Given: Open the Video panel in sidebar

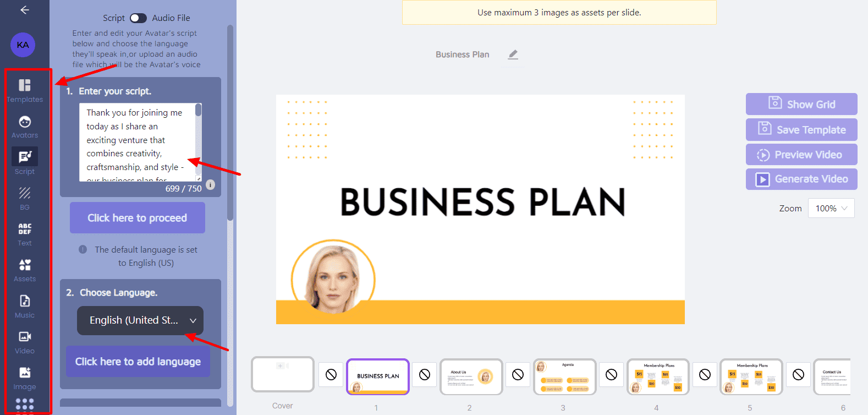Looking at the screenshot, I should 25,342.
